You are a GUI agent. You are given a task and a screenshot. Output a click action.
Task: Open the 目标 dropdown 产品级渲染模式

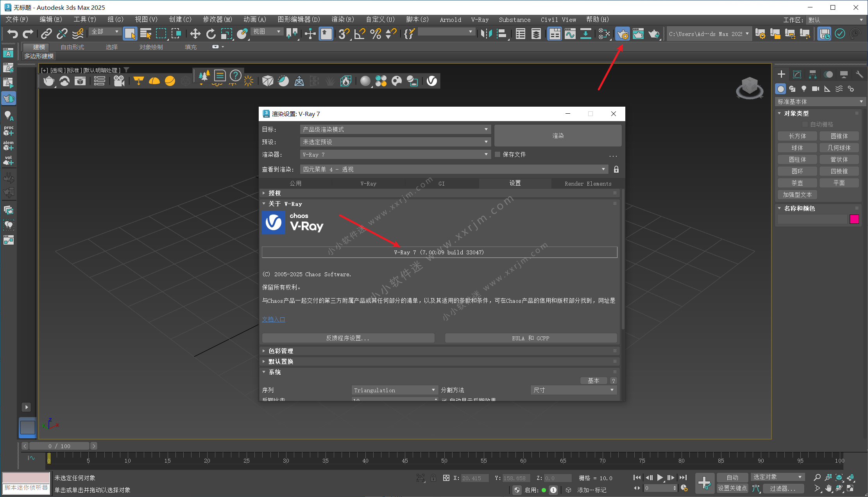click(x=395, y=129)
